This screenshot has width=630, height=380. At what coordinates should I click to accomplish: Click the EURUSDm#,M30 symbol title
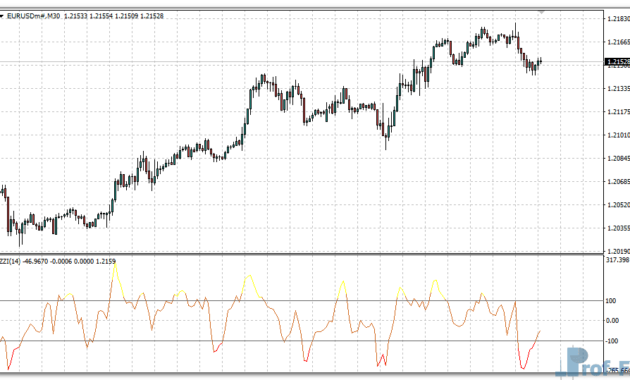(33, 16)
